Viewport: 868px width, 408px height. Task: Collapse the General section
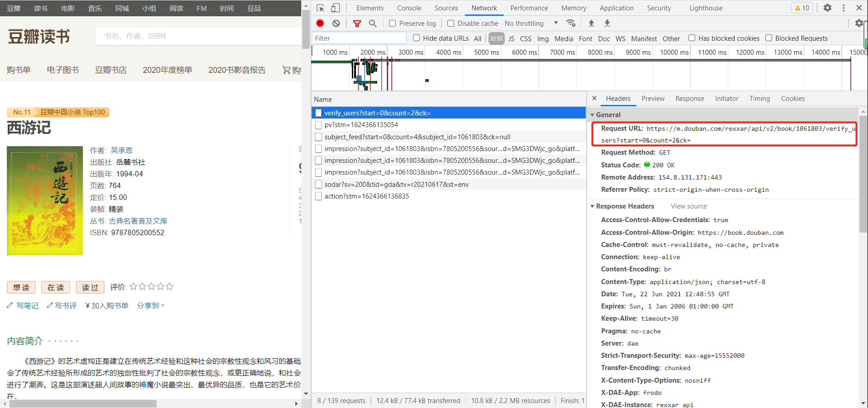pos(593,115)
